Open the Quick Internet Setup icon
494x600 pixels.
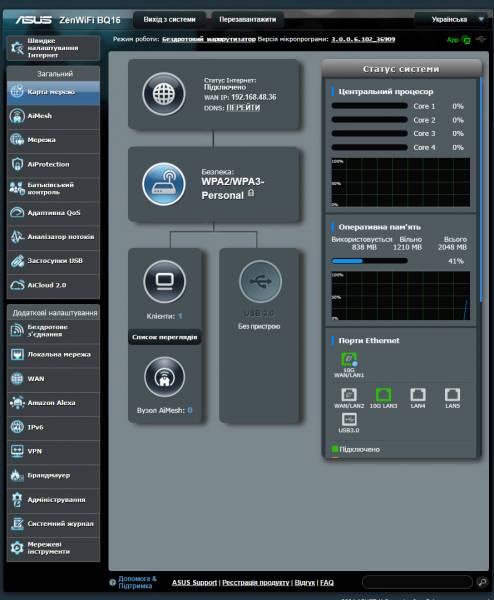17,48
